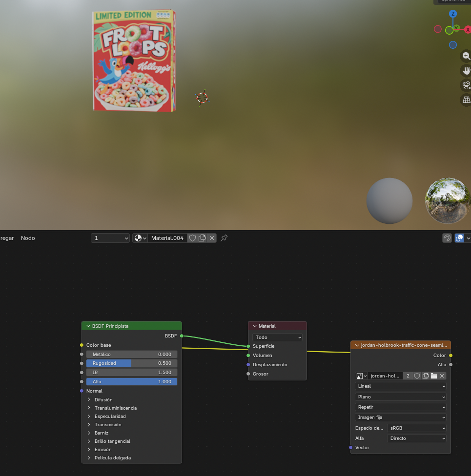Toggle camera view with camera icon
Viewport: 471px width, 476px height.
[466, 85]
